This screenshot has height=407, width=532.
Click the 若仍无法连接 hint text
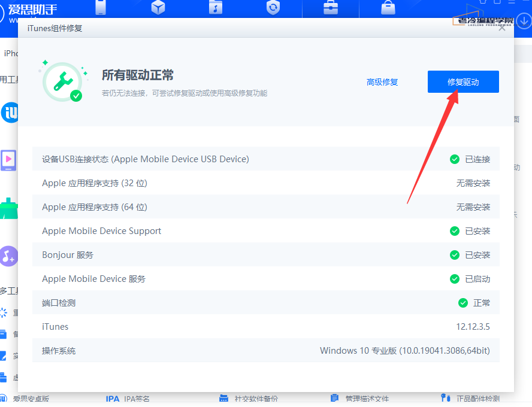coord(185,93)
